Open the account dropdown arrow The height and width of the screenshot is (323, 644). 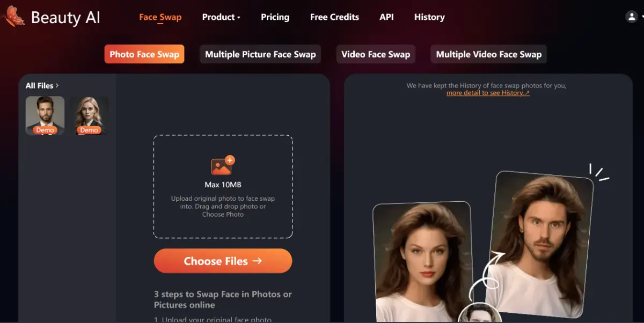coord(642,17)
